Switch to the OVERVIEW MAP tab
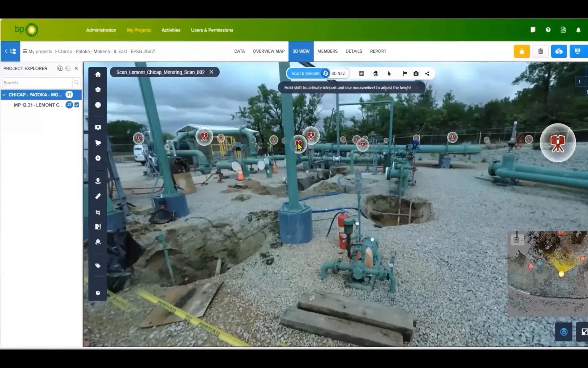Image resolution: width=588 pixels, height=368 pixels. [x=268, y=51]
